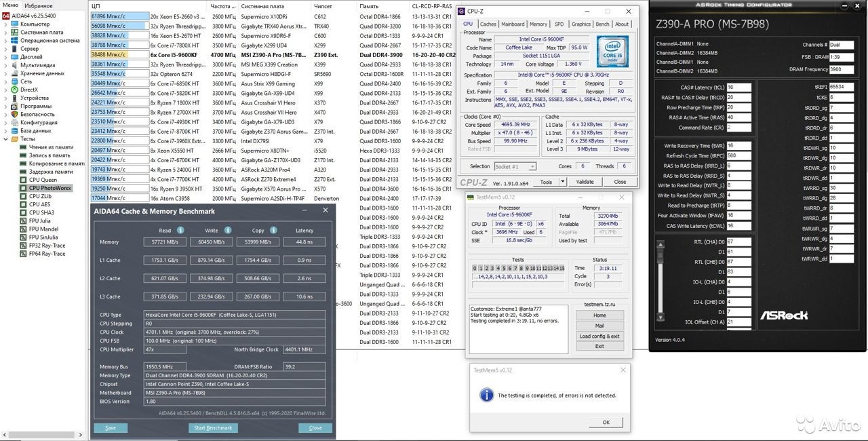Open the Mainboard tab in CPU-Z
868x441 pixels.
(x=513, y=24)
